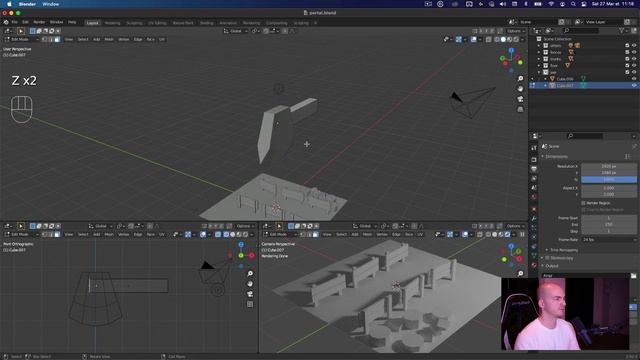Screen dimensions: 640x360
Task: Hide Cube.006 with its eye icon
Action: [x=634, y=79]
